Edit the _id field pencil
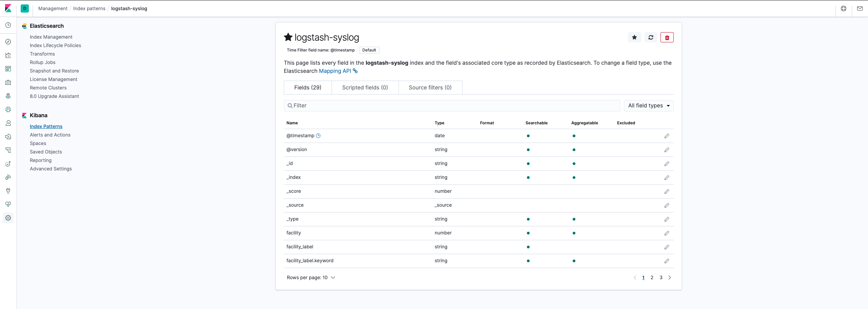Image resolution: width=868 pixels, height=309 pixels. click(667, 164)
